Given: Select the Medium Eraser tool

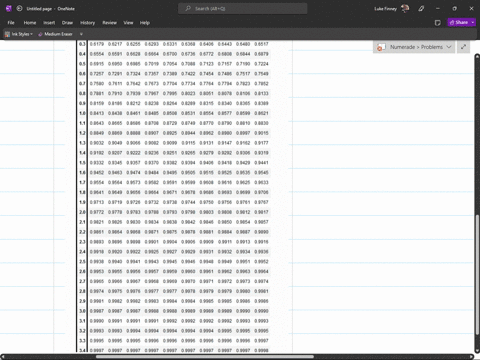Looking at the screenshot, I should [55, 34].
